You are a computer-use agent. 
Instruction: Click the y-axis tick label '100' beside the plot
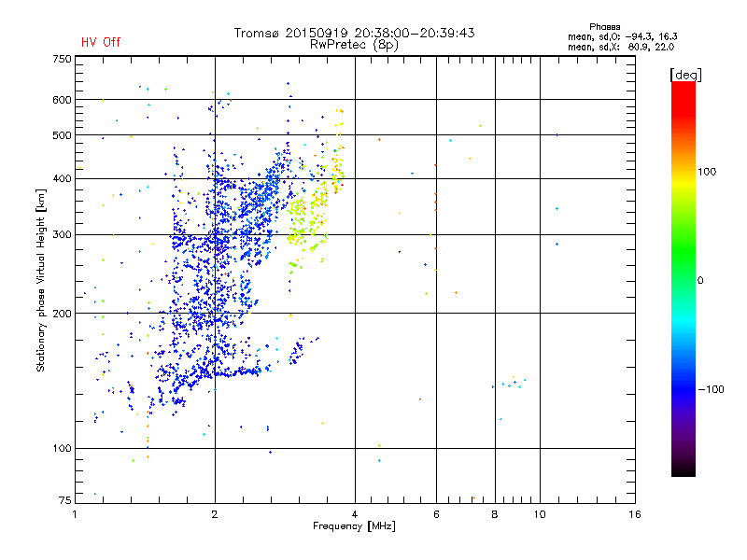coord(62,449)
